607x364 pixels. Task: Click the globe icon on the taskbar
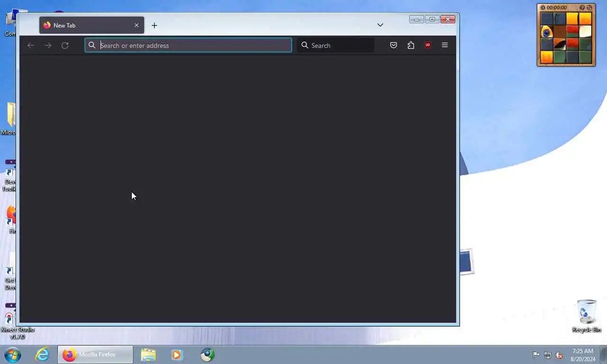[207, 355]
